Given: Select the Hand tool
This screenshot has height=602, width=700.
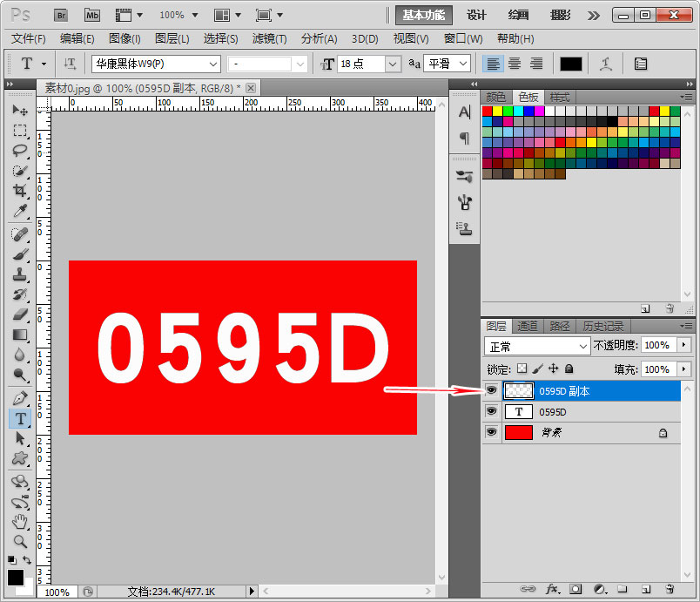Looking at the screenshot, I should coord(20,521).
